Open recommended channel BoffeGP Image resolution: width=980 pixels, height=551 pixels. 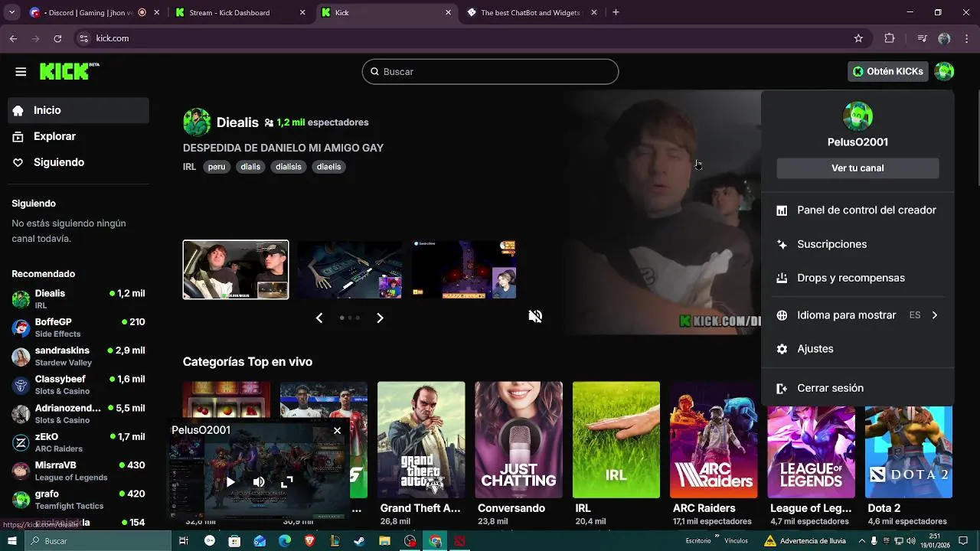[79, 328]
